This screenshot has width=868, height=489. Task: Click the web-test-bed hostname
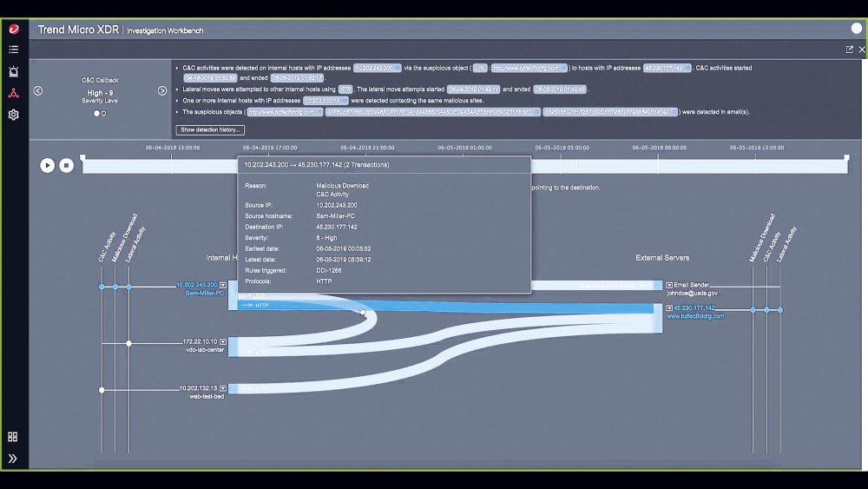pos(207,397)
